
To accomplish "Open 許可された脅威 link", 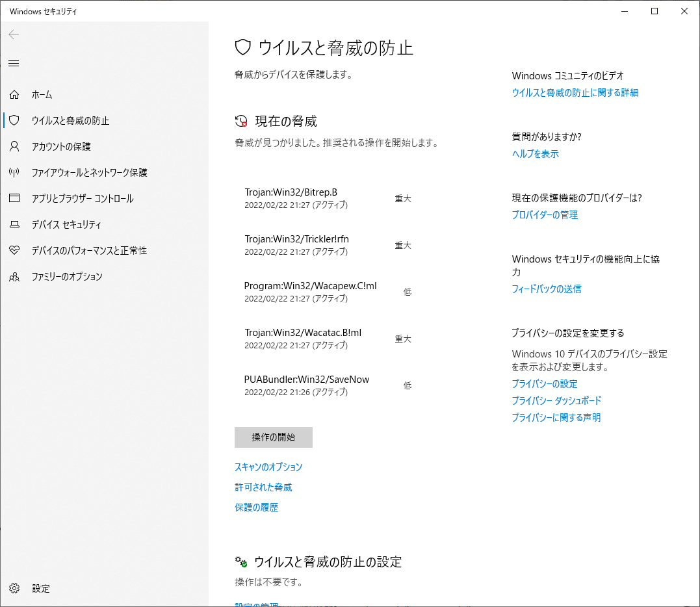I will (x=263, y=487).
